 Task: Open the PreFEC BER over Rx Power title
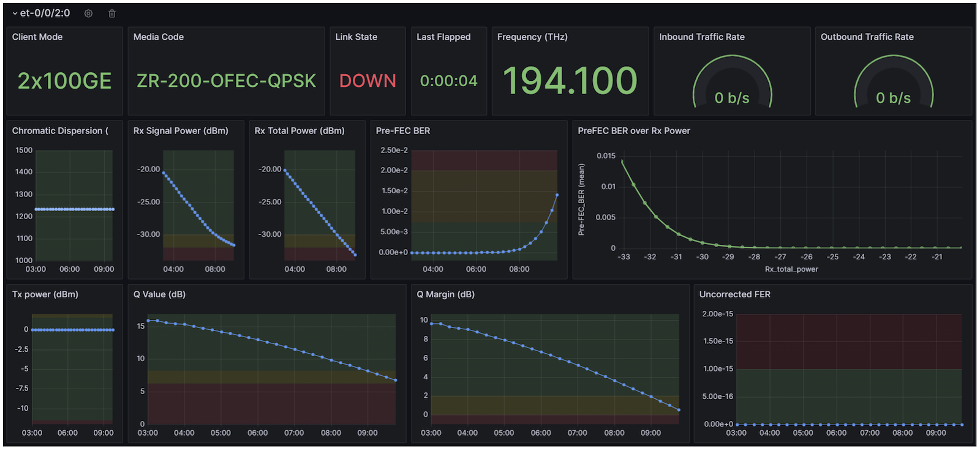[x=634, y=131]
